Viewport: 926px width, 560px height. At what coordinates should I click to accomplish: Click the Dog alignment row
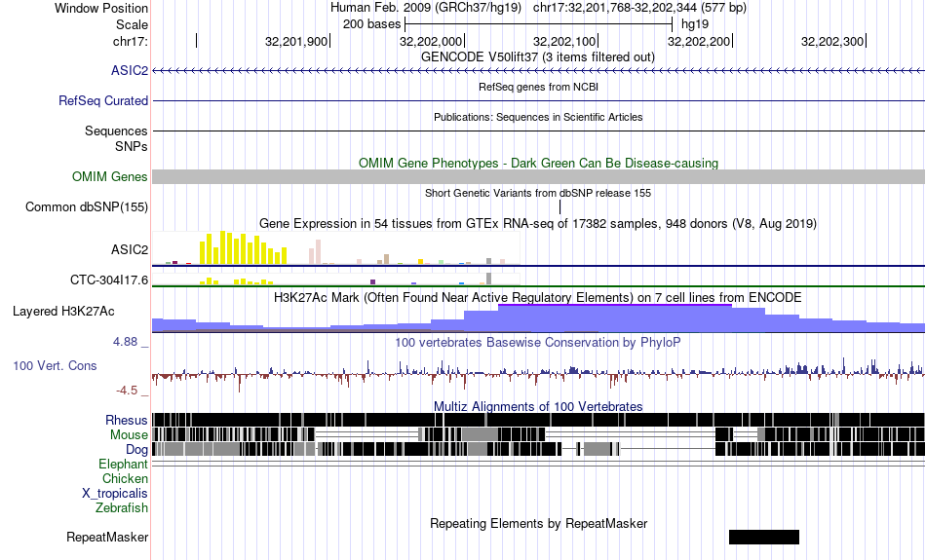point(539,450)
